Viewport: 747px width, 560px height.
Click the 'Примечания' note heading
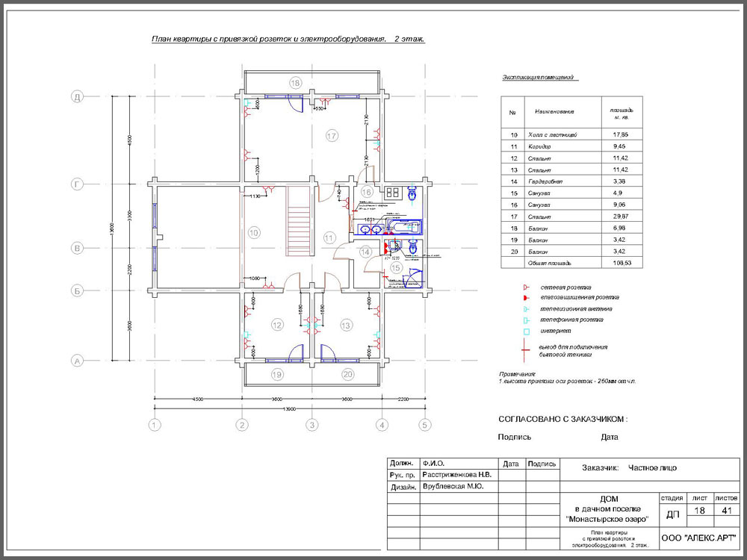click(x=517, y=374)
